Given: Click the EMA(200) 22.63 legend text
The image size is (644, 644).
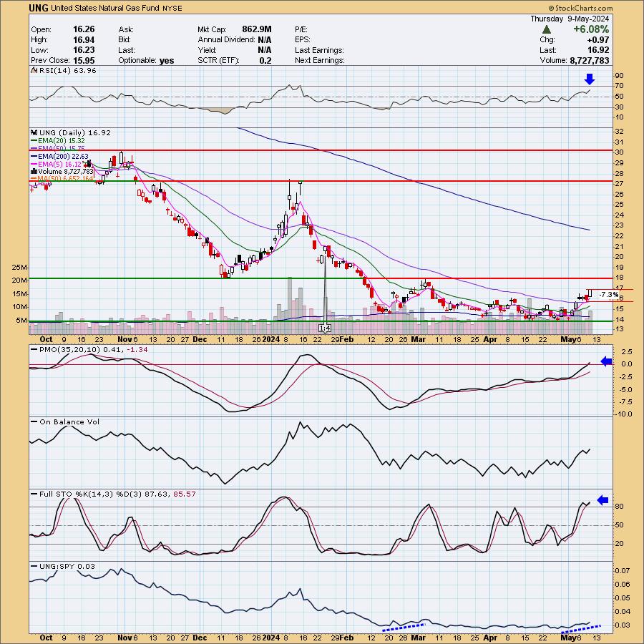Looking at the screenshot, I should (63, 156).
